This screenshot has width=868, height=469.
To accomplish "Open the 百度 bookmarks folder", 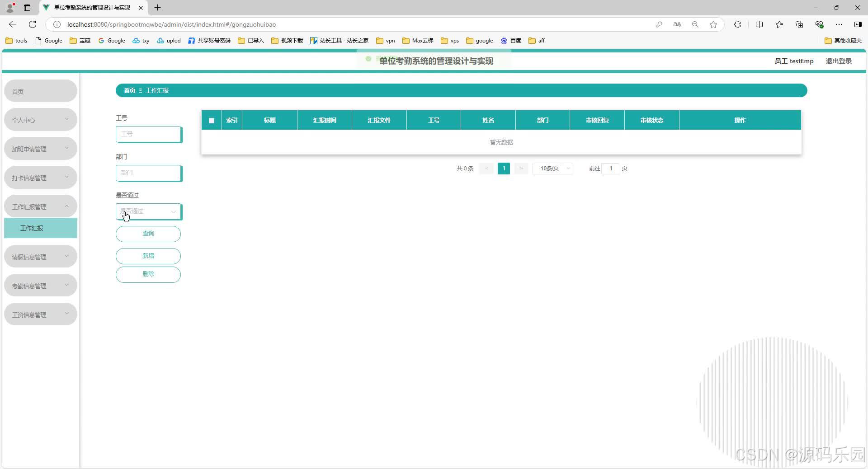I will tap(511, 41).
